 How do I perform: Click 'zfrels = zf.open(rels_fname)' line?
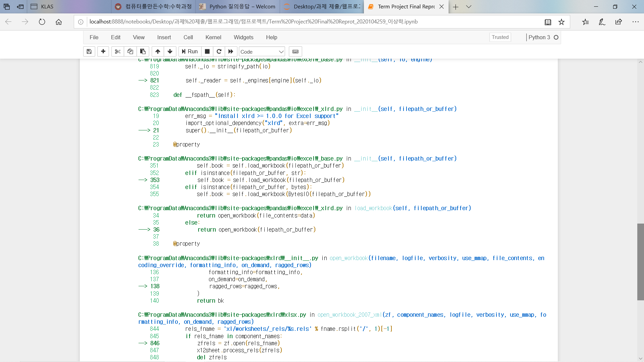tap(238, 343)
